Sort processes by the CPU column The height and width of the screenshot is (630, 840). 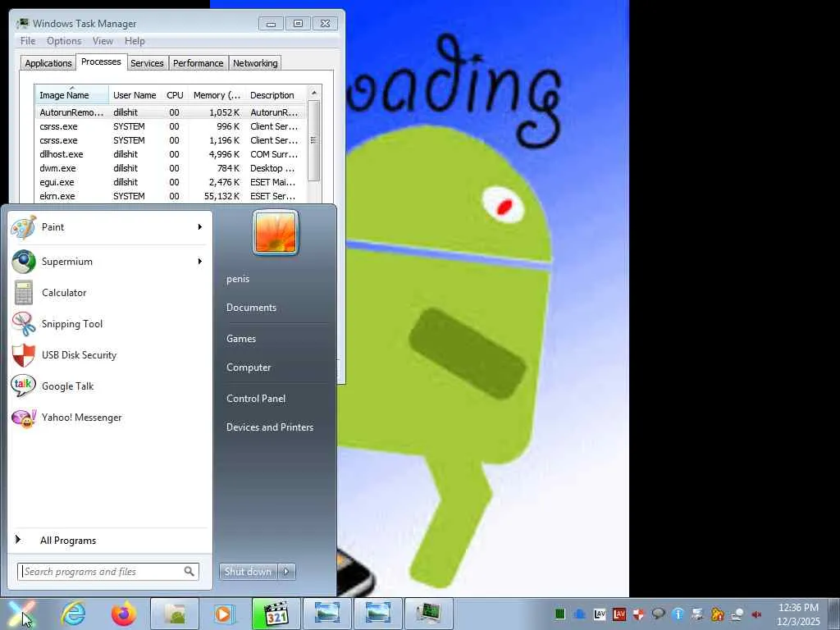pyautogui.click(x=175, y=95)
